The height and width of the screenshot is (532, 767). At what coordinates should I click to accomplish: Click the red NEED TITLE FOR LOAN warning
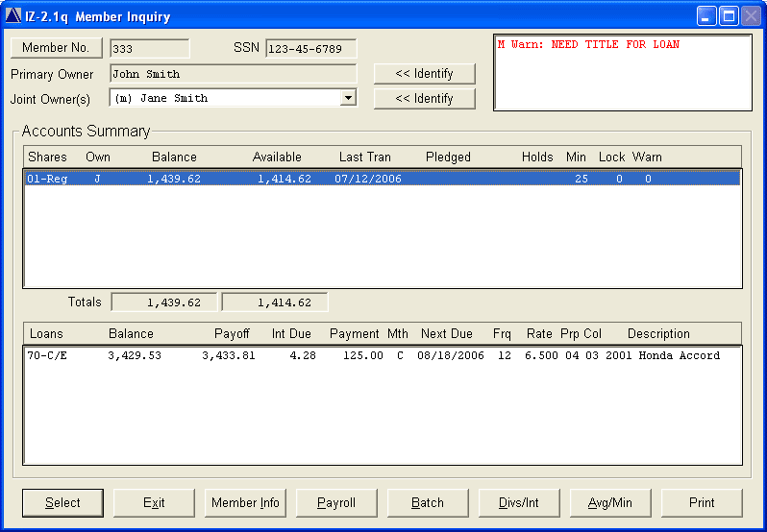tap(588, 44)
